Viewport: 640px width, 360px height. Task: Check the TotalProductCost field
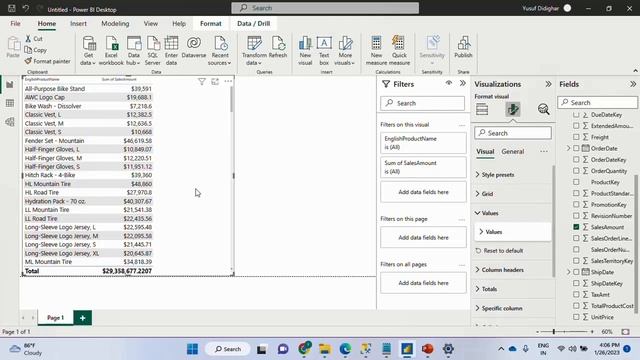576,305
